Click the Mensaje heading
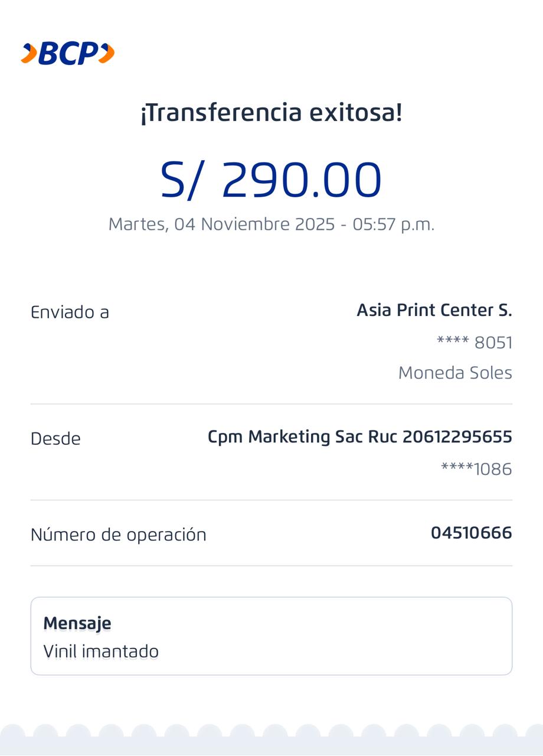Screen dimensions: 543x756 pos(77,624)
